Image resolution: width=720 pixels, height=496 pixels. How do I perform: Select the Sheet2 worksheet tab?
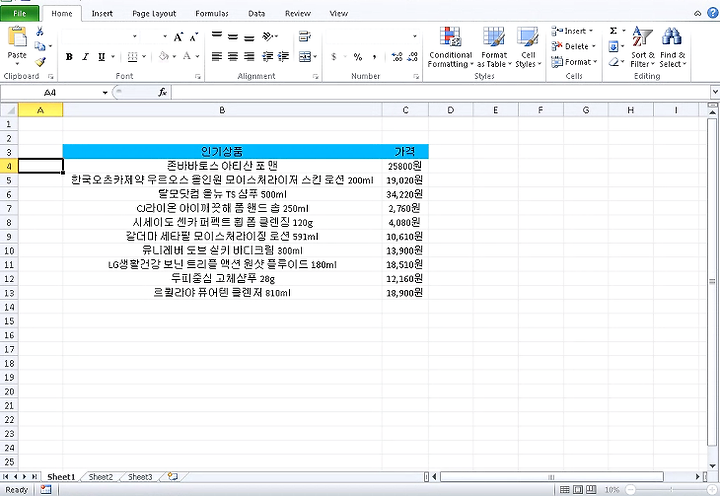101,477
